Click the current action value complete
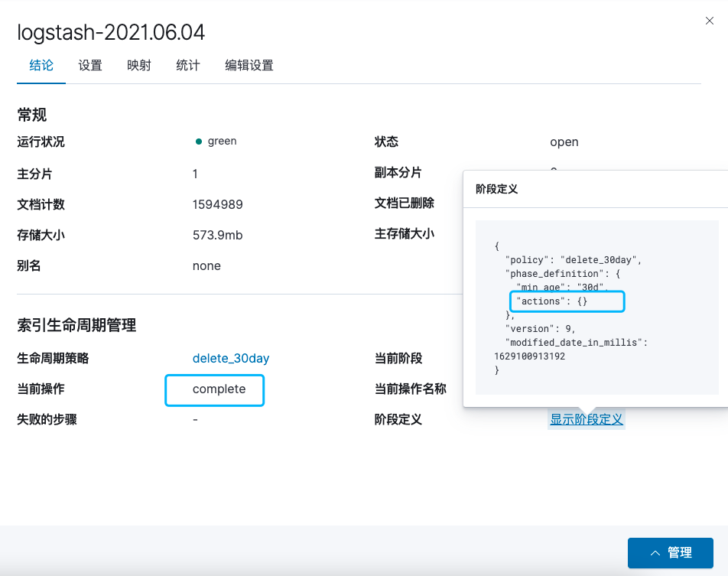 coord(219,389)
